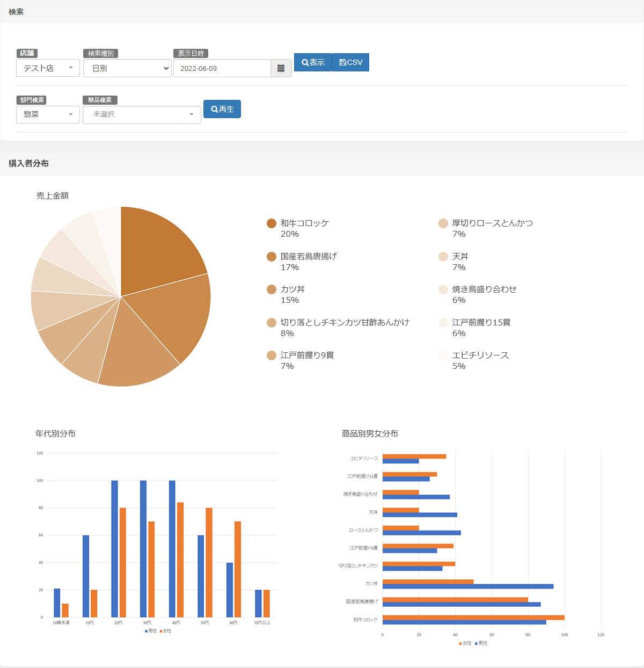Export data with the CSV button
This screenshot has height=668, width=644.
pyautogui.click(x=350, y=62)
